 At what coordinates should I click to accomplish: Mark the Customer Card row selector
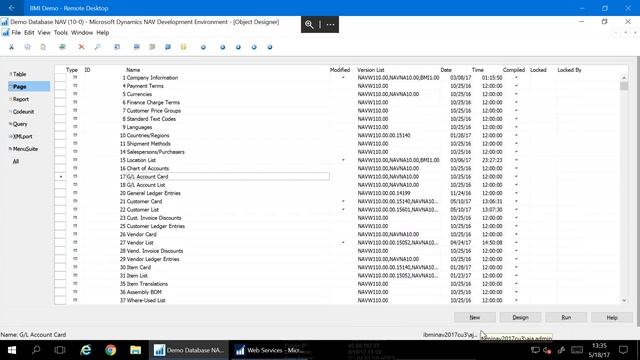pos(60,201)
